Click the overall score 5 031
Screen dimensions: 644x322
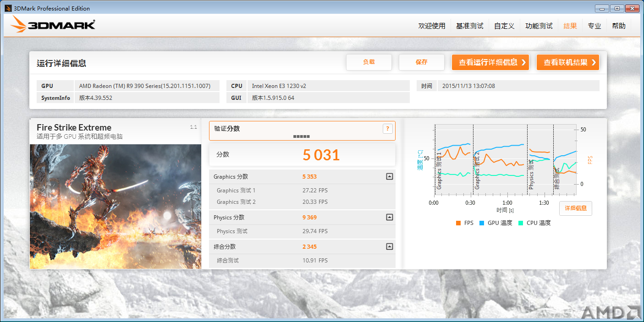(321, 155)
